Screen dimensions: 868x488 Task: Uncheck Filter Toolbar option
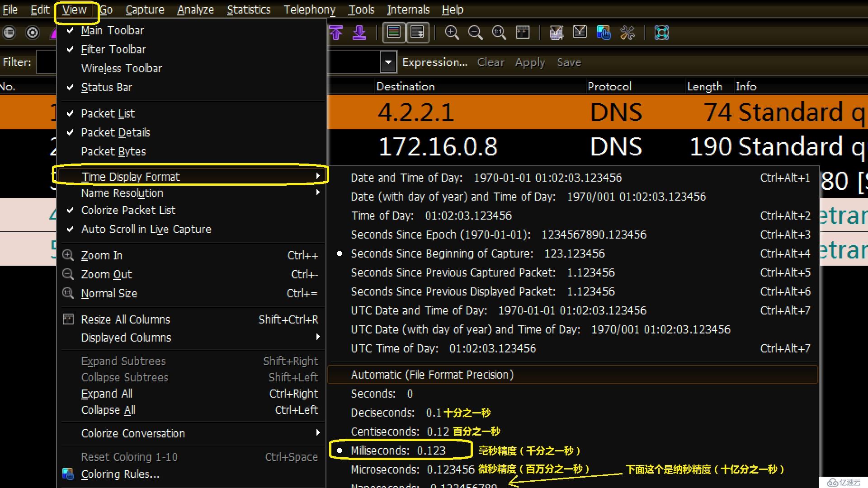coord(191,50)
